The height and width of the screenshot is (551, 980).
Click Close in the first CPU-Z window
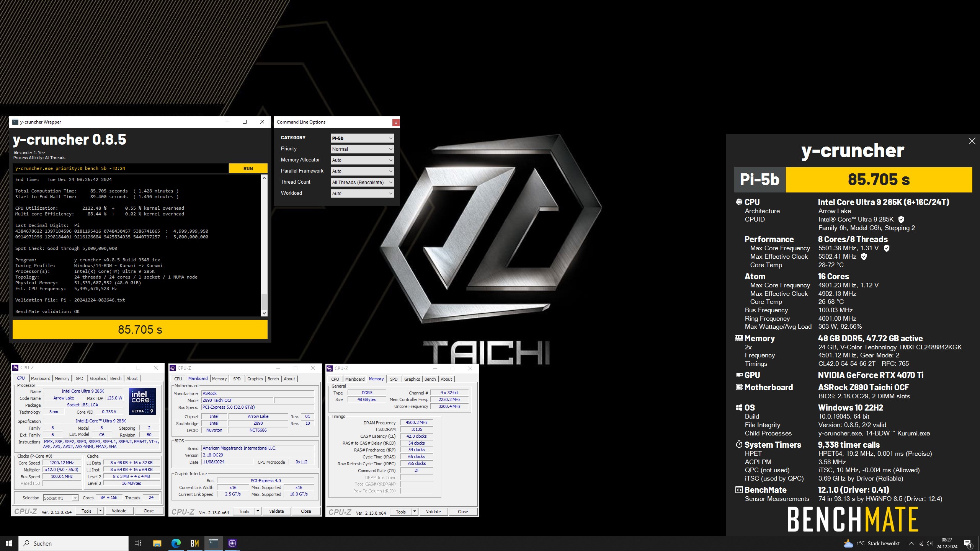coord(149,511)
